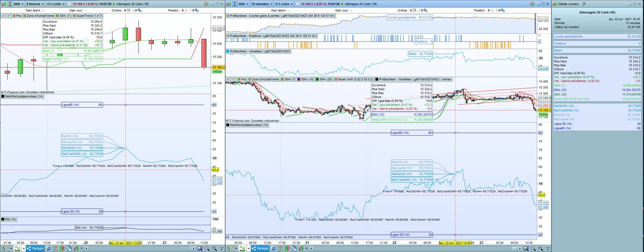644x252 pixels.
Task: Zoom out on the 15 minutes chart
Action: coord(533,249)
